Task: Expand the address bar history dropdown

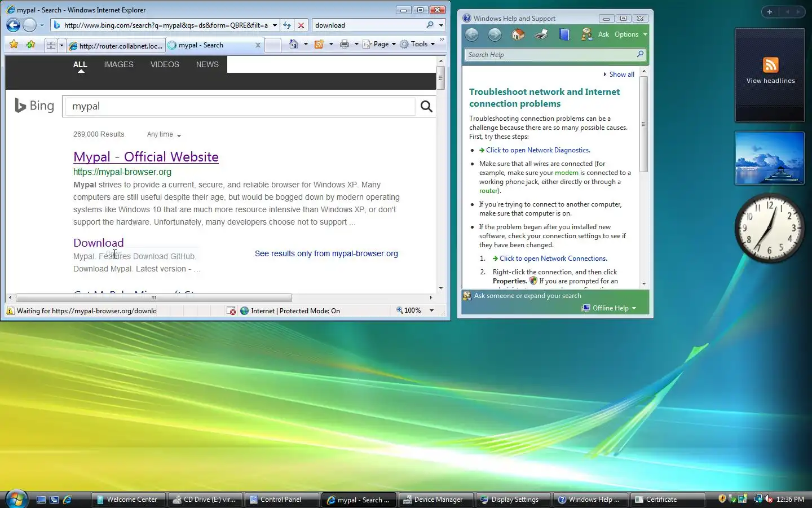Action: click(275, 25)
